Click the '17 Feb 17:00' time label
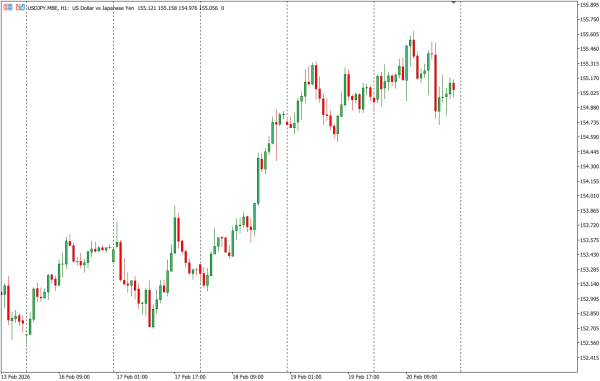 pyautogui.click(x=190, y=377)
